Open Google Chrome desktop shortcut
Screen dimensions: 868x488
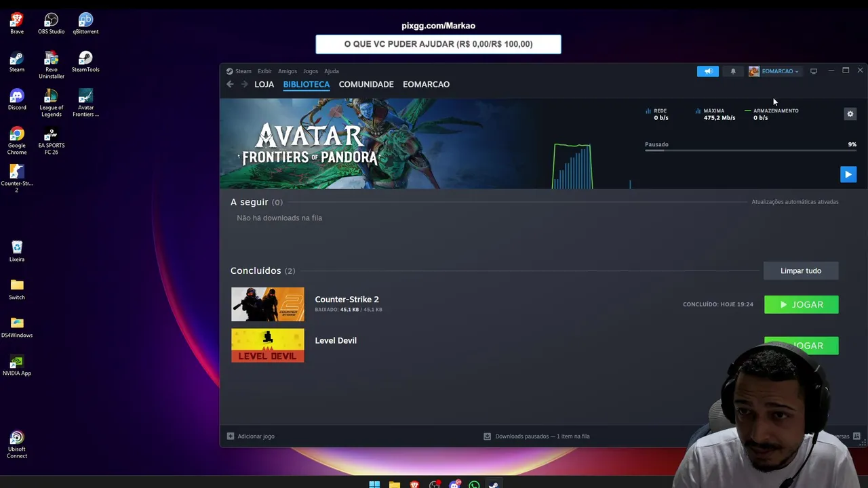pyautogui.click(x=17, y=140)
